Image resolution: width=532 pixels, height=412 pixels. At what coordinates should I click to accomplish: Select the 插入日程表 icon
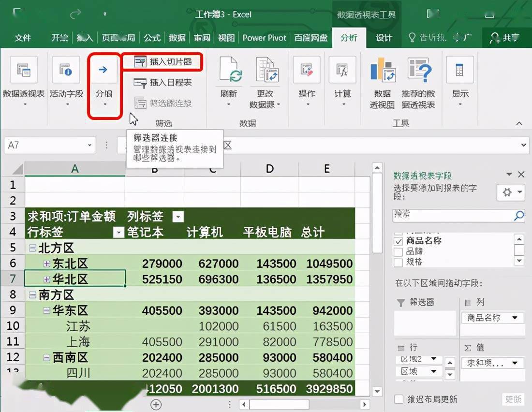point(163,82)
